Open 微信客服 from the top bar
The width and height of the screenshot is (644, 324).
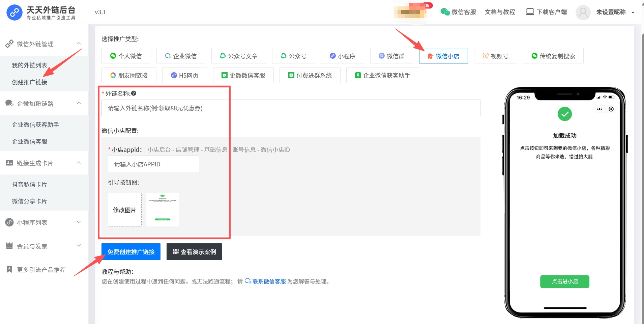(458, 12)
